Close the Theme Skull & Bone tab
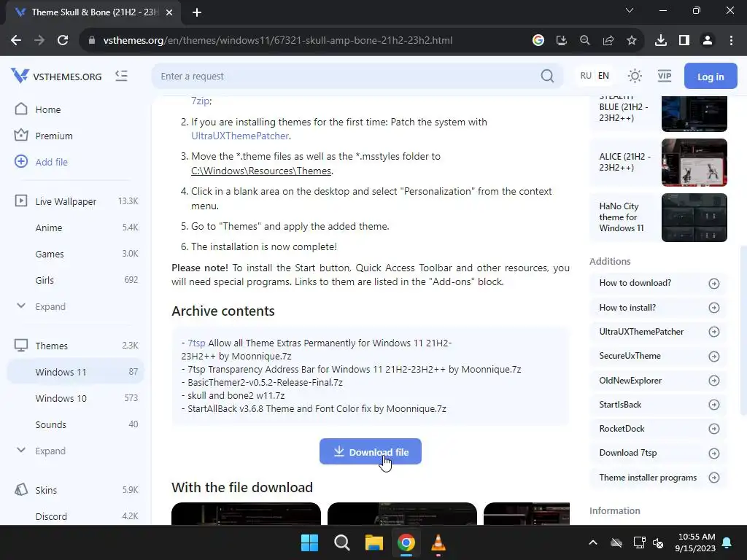Screen dimensions: 747x560 (x=169, y=12)
